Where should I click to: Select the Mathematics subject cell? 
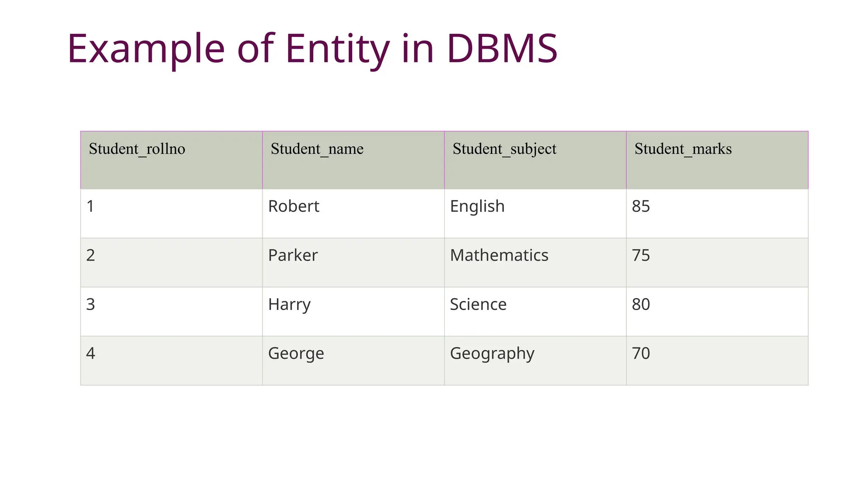[535, 262]
